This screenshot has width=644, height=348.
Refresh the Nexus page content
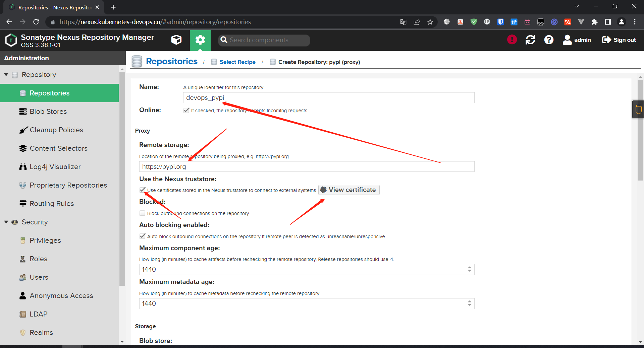click(530, 40)
